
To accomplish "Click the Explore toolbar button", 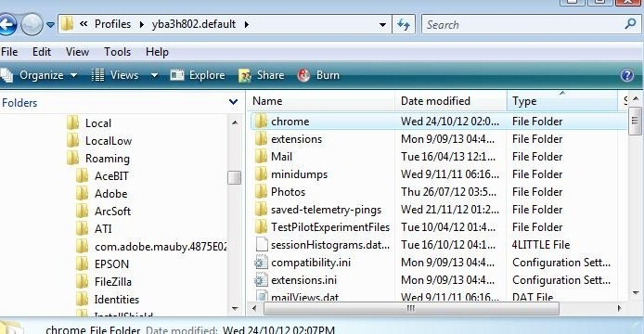I will click(x=198, y=75).
